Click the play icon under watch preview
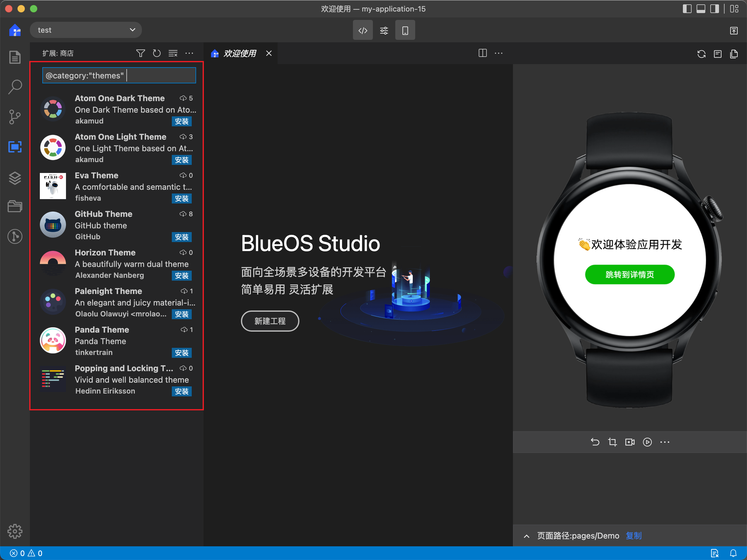 coord(647,442)
